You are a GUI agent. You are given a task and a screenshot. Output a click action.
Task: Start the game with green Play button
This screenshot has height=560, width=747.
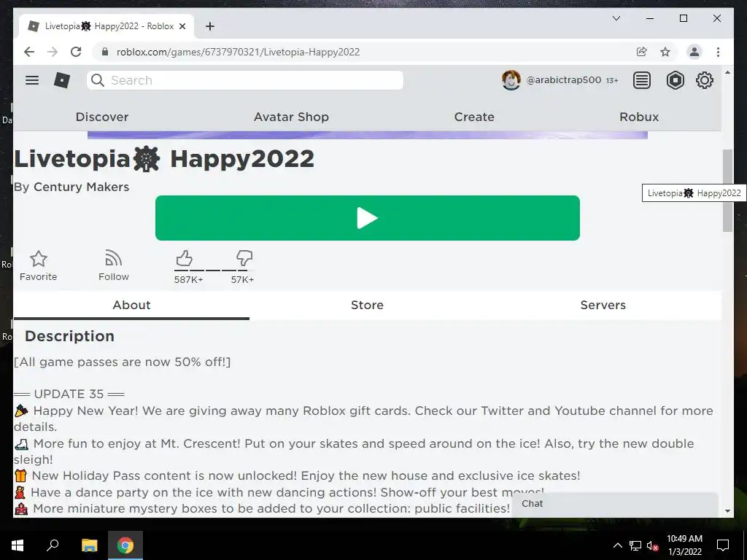[368, 218]
